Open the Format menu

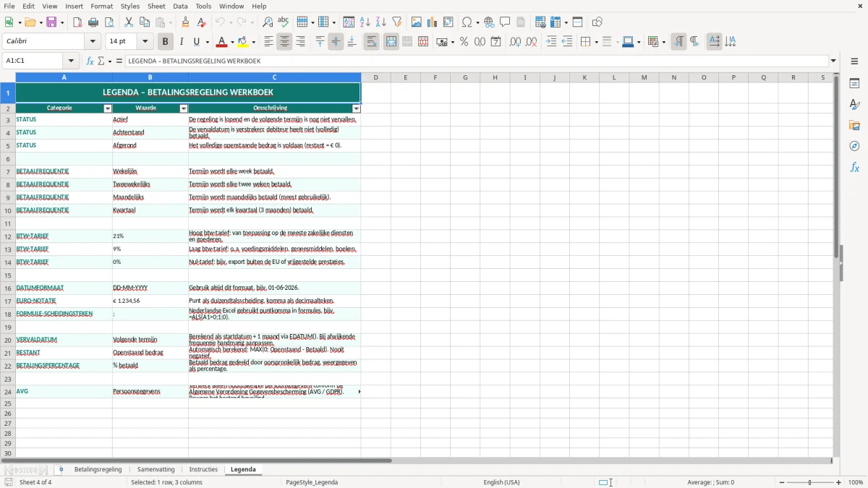point(102,6)
